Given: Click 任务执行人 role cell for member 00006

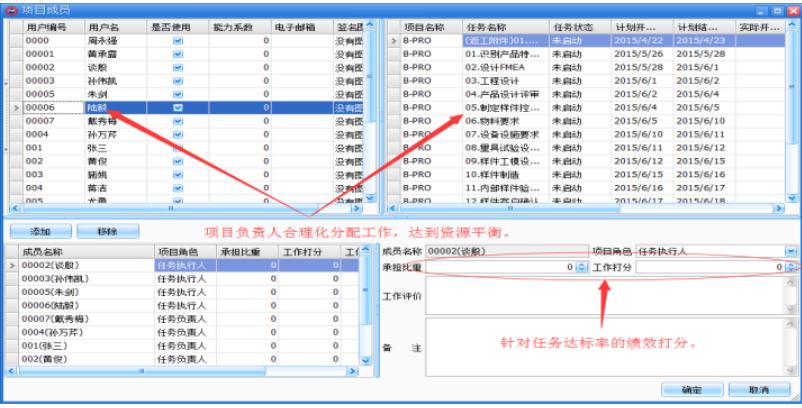Looking at the screenshot, I should [185, 305].
